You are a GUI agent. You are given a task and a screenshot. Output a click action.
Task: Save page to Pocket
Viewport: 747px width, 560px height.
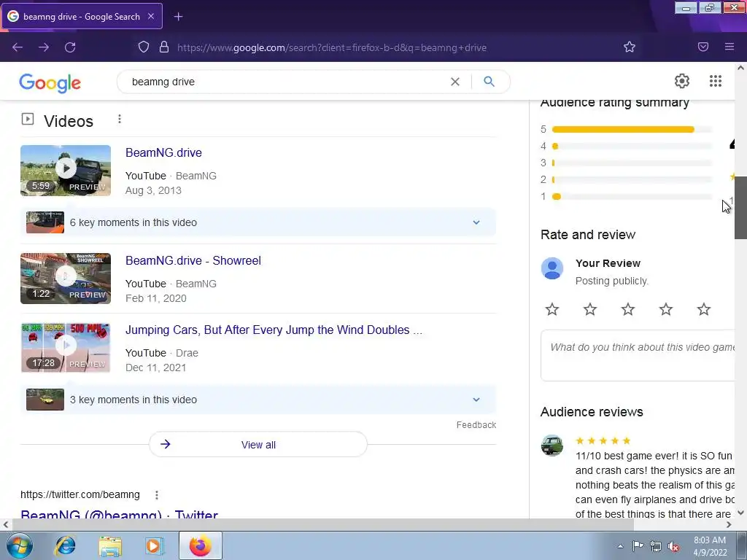coord(703,47)
